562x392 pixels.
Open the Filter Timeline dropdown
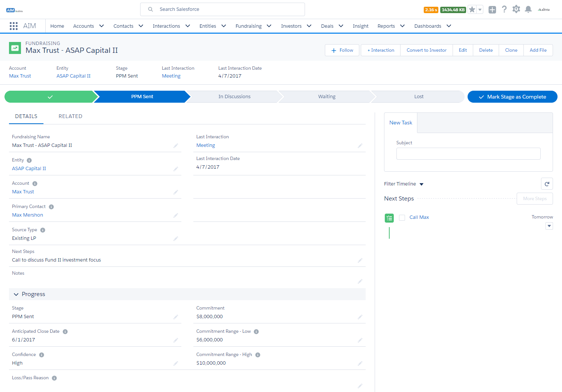click(421, 184)
